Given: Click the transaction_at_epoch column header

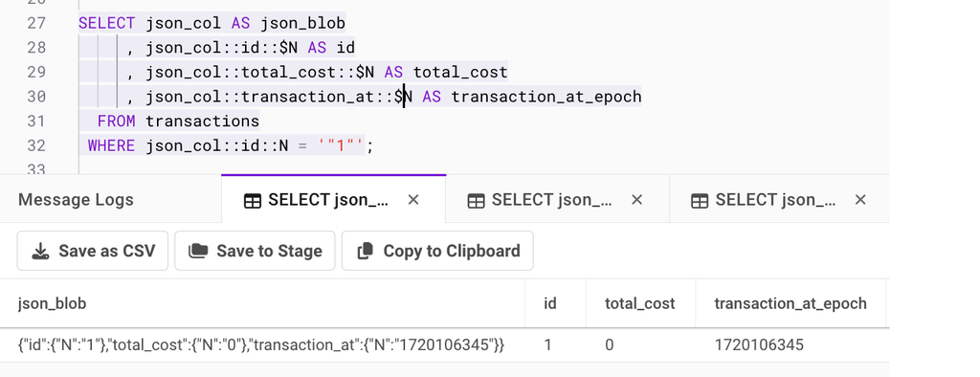Looking at the screenshot, I should (x=791, y=304).
